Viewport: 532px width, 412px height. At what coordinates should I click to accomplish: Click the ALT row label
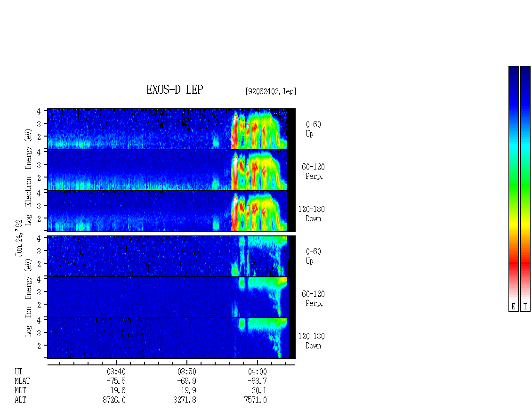pyautogui.click(x=20, y=400)
